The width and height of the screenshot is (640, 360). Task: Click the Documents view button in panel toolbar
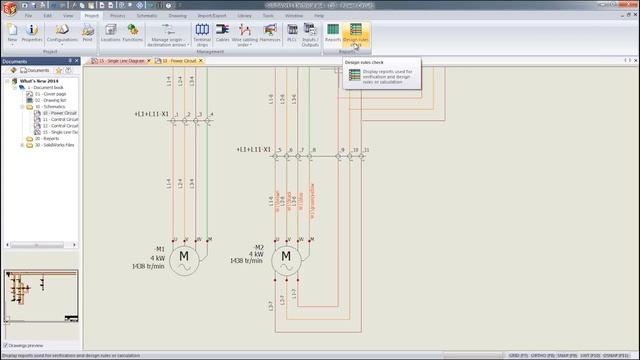(x=35, y=71)
